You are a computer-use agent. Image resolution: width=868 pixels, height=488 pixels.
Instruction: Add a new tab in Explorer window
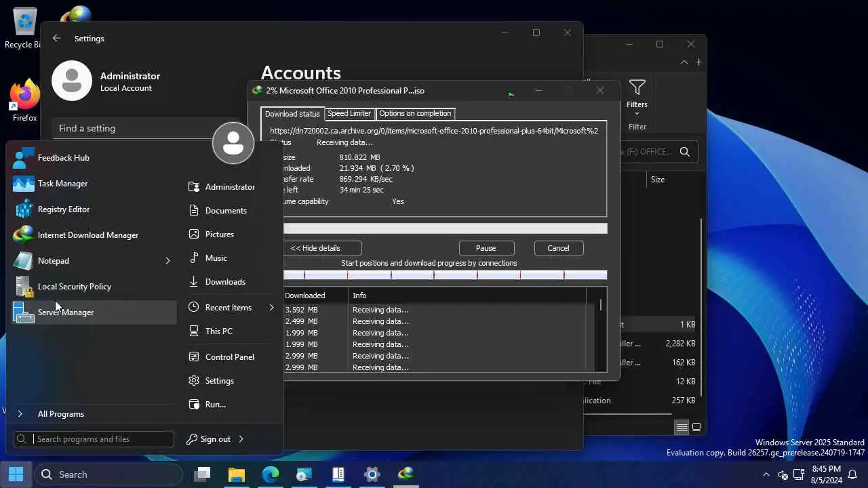coord(698,62)
